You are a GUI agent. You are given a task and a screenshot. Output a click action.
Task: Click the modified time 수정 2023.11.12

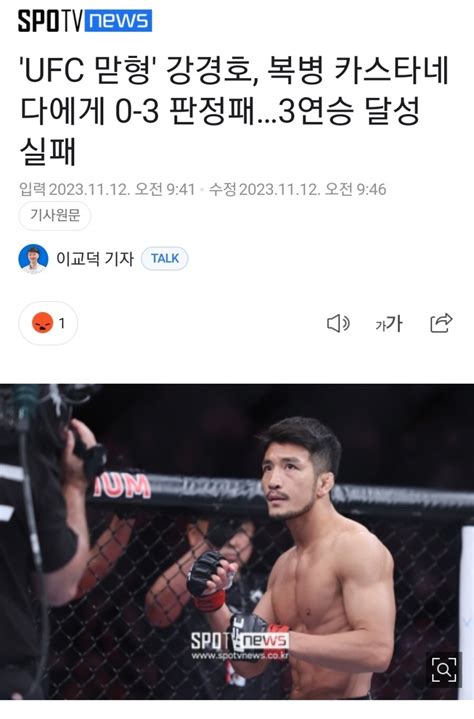(298, 189)
